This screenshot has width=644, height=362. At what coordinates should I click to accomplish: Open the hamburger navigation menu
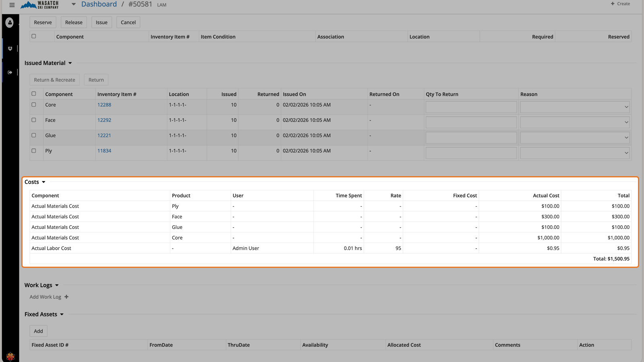[x=11, y=5]
